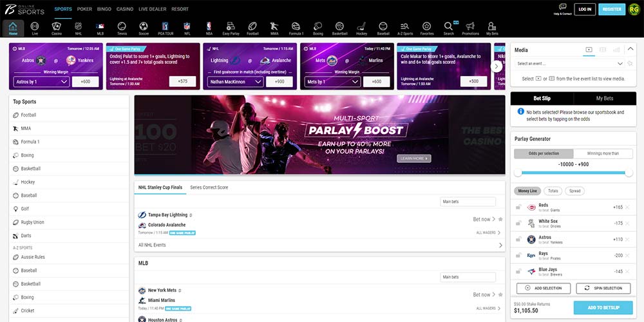The image size is (644, 322).
Task: Select the Money Line filter pill
Action: (x=527, y=191)
